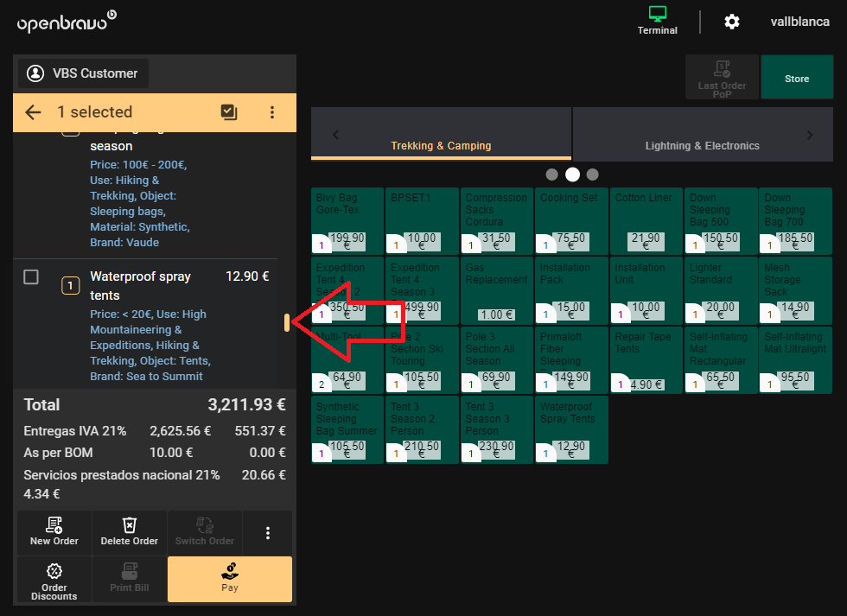Click the back arrow beside '1 selected'
Viewport: 847px width, 616px height.
coord(33,112)
